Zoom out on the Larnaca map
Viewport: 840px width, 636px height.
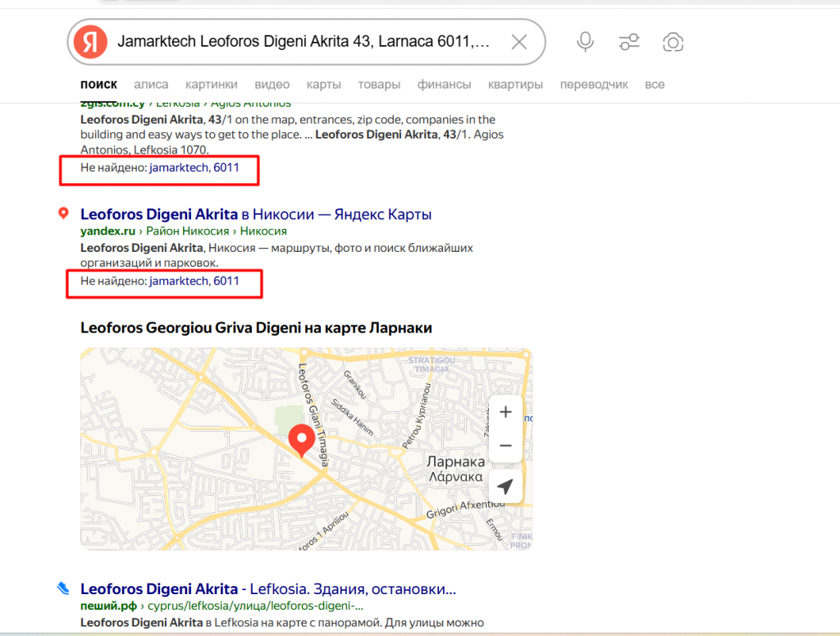coord(505,446)
